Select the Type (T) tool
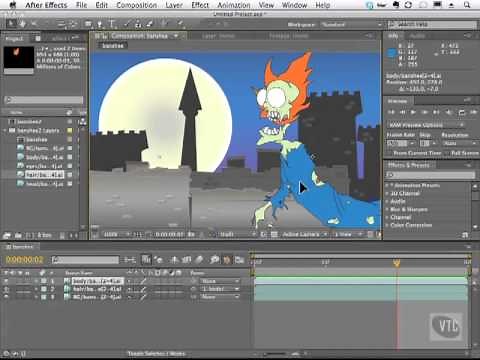 (112, 24)
